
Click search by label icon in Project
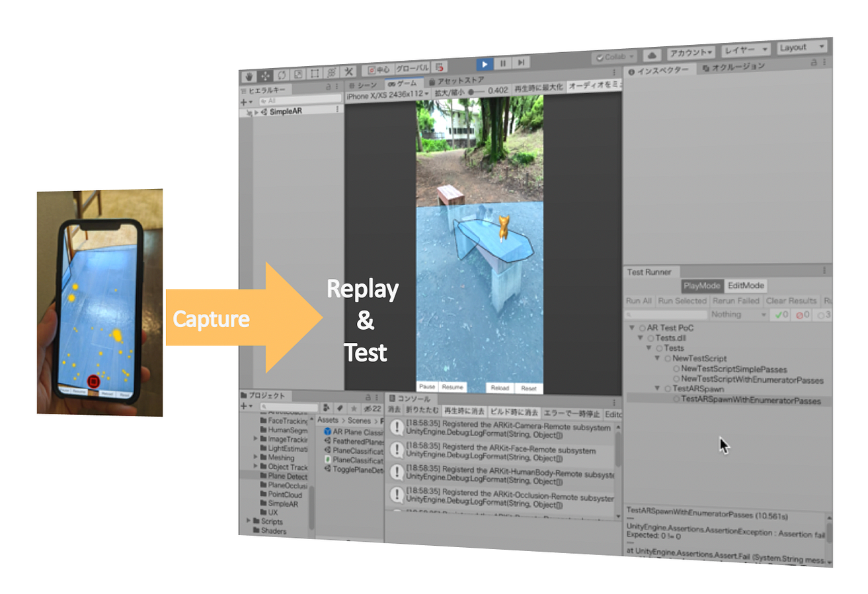[x=339, y=408]
